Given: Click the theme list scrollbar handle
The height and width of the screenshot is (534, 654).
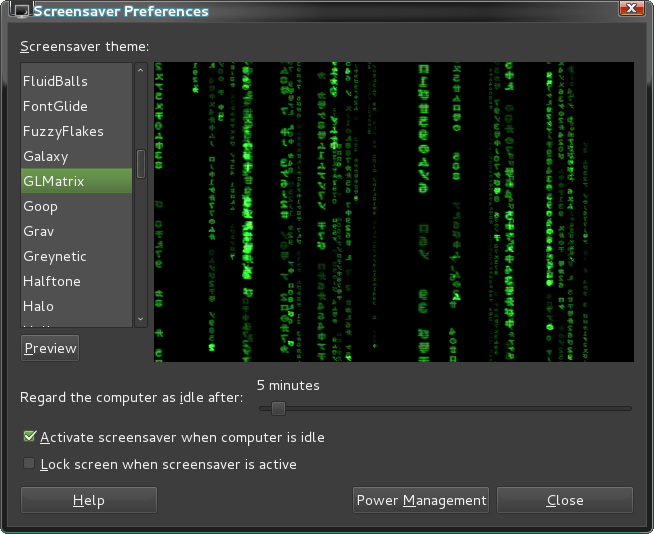Looking at the screenshot, I should coord(141,164).
